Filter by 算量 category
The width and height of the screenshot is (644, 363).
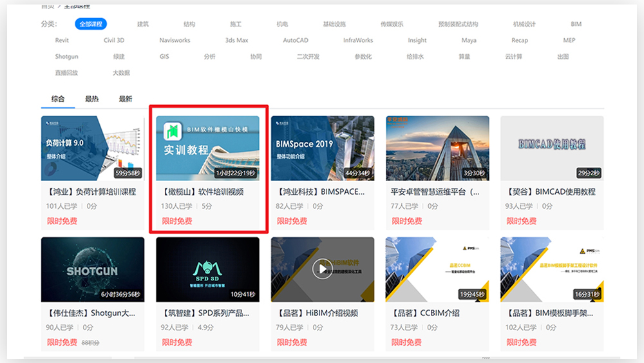[464, 57]
